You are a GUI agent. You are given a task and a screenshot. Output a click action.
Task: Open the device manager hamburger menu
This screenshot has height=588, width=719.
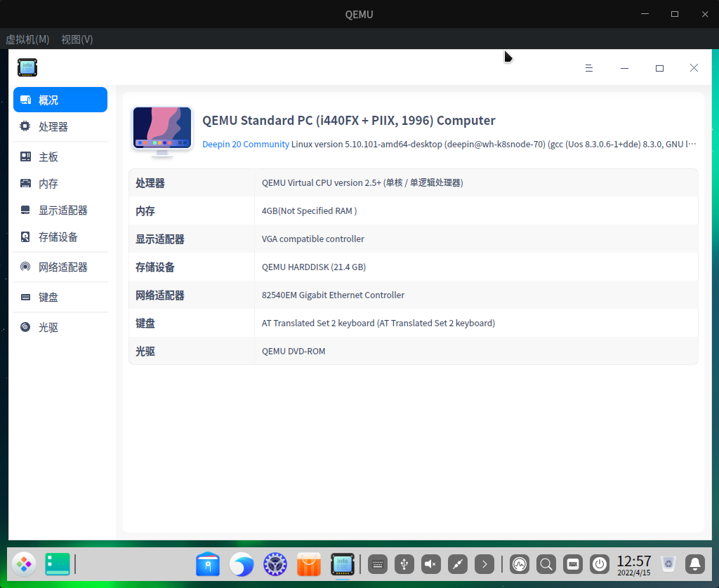589,68
